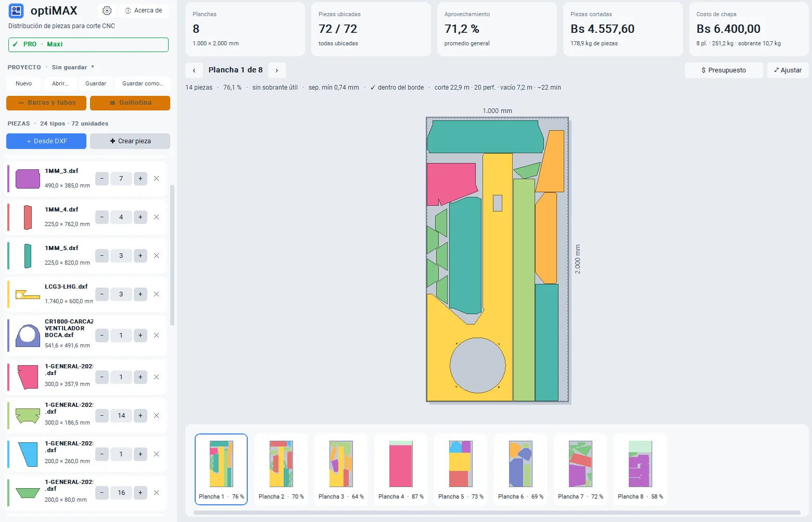Select the Plancha 2 thumbnail
This screenshot has width=812, height=522.
281,469
